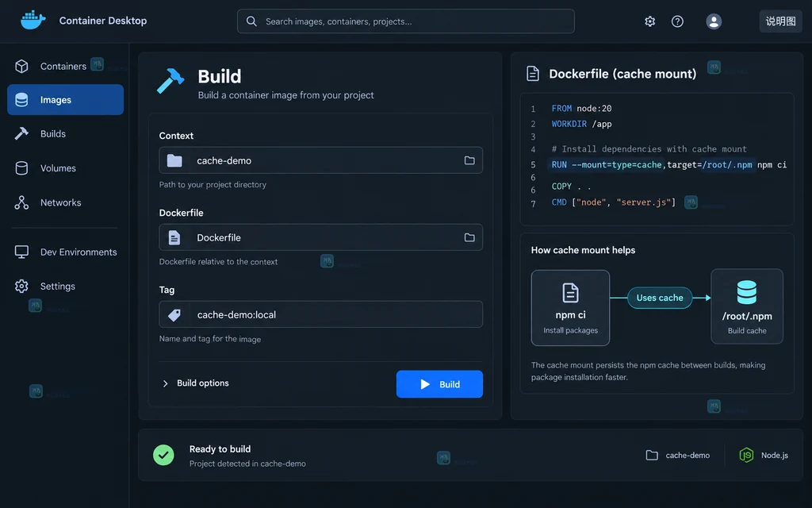This screenshot has height=508, width=812.
Task: Click the 'FROM node:20' code line
Action: tap(581, 108)
